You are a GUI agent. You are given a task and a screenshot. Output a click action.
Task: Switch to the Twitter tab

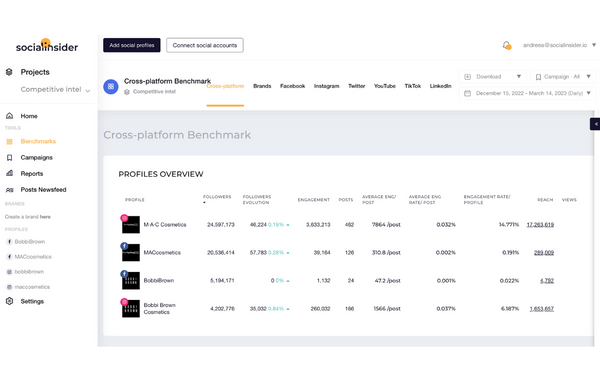pyautogui.click(x=357, y=86)
